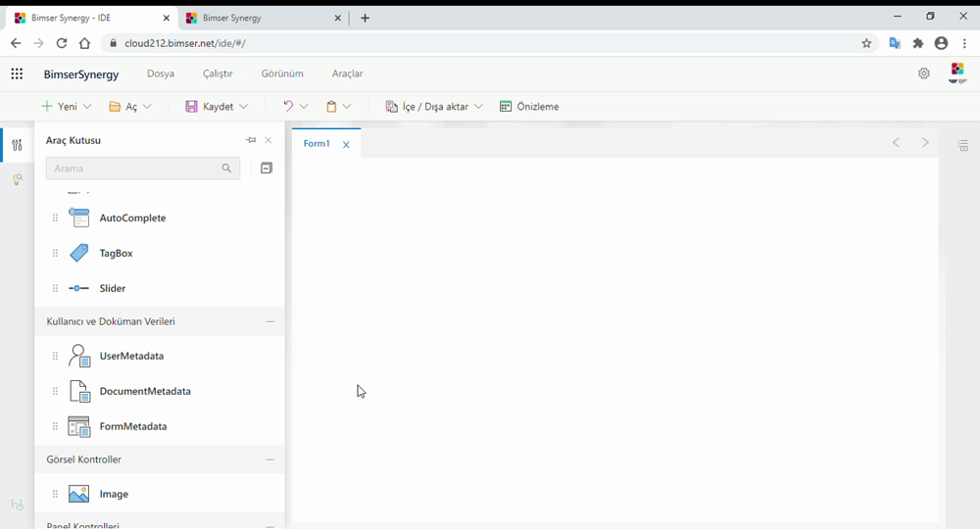The width and height of the screenshot is (980, 529).
Task: Click the Image control icon
Action: coord(79,495)
